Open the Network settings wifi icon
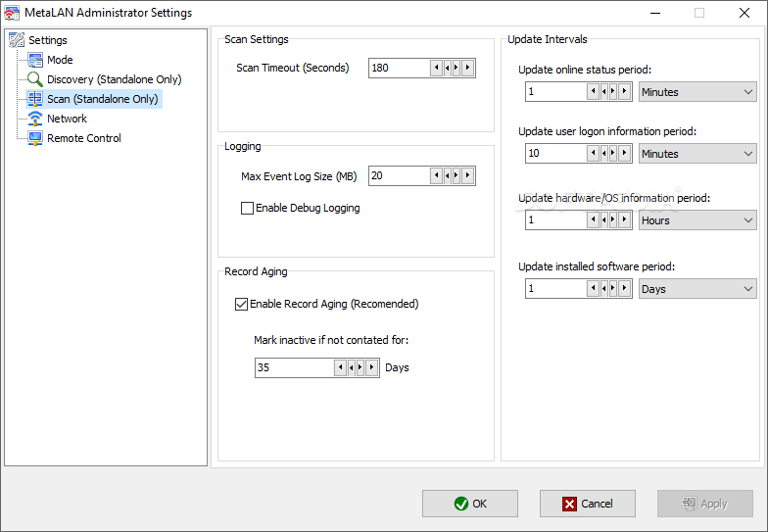The height and width of the screenshot is (532, 768). (x=35, y=119)
